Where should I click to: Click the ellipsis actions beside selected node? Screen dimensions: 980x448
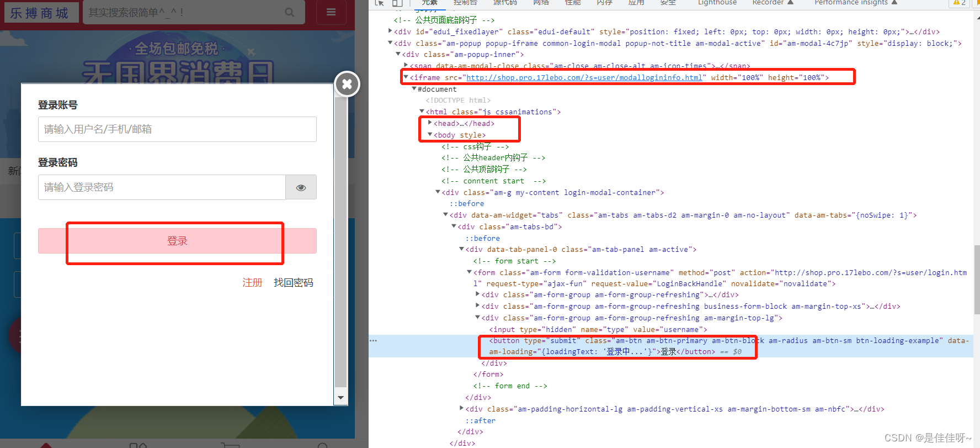click(374, 340)
